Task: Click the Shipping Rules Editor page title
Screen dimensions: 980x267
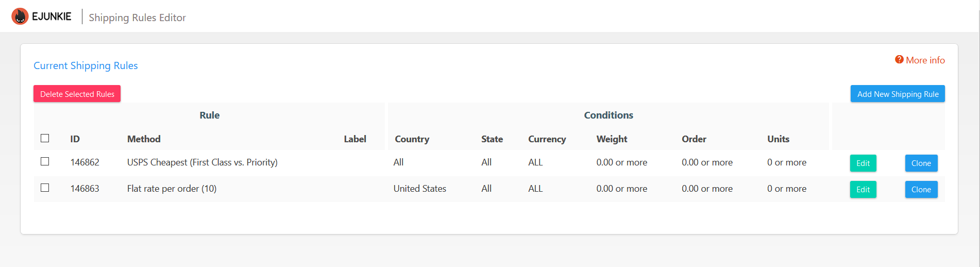Action: [137, 18]
